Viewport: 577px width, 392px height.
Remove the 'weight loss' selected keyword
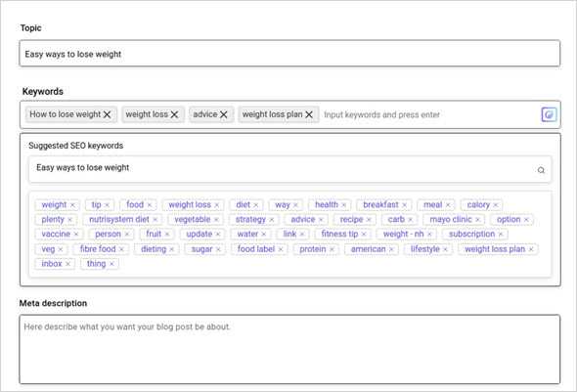pos(174,114)
